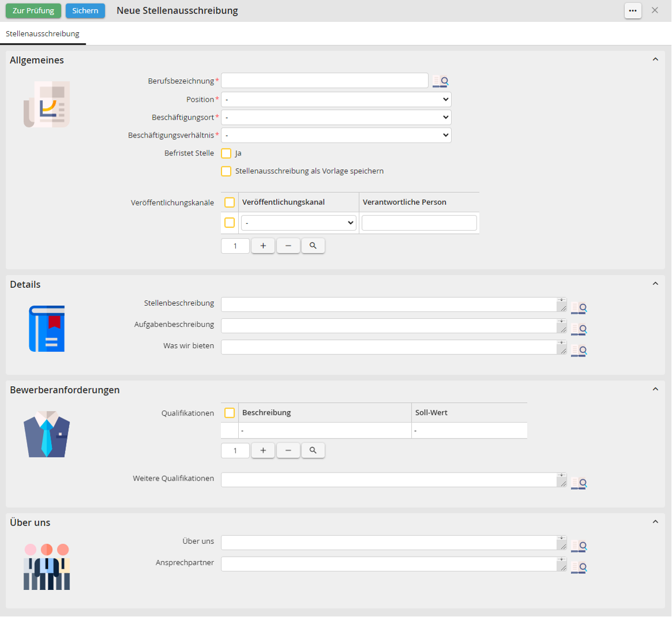672x617 pixels.
Task: Select all rows in Veröffentlichungskanäle header checkbox
Action: [230, 203]
